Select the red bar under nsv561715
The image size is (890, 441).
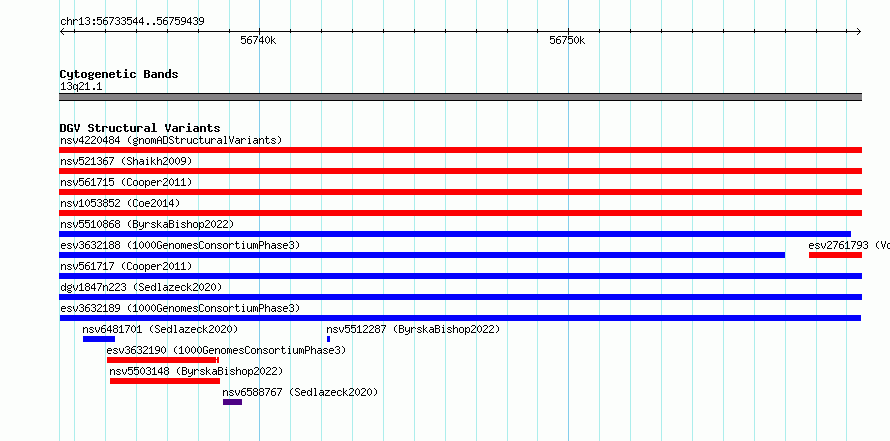point(460,192)
